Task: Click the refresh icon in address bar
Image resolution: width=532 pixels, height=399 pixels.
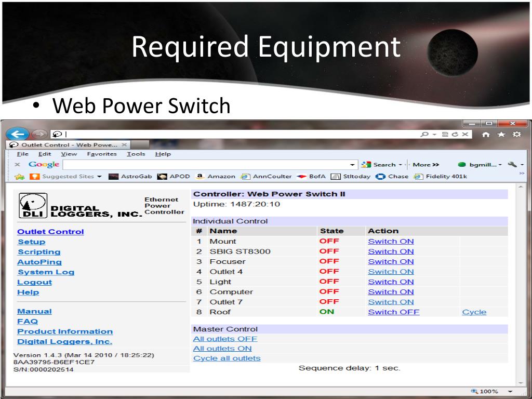Action: (x=455, y=135)
